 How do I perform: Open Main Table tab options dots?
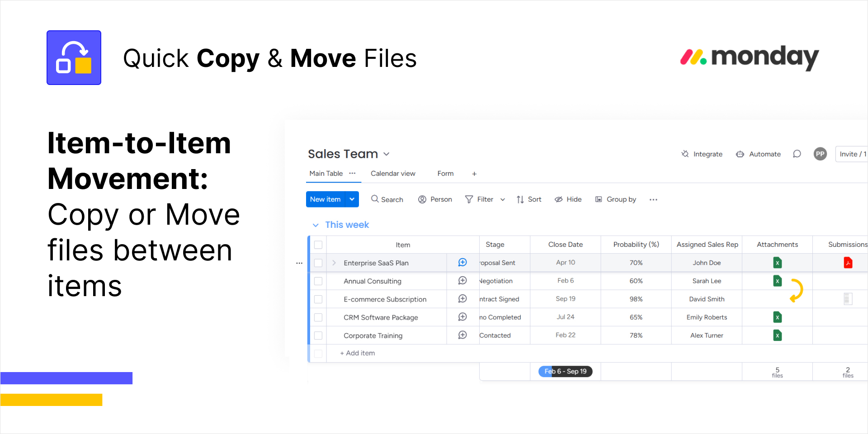352,173
